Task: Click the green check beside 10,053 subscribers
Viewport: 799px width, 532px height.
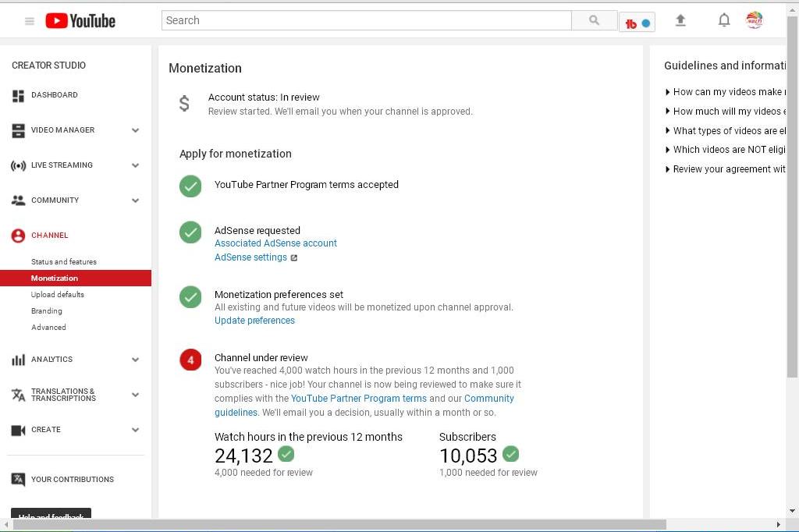Action: pyautogui.click(x=510, y=453)
